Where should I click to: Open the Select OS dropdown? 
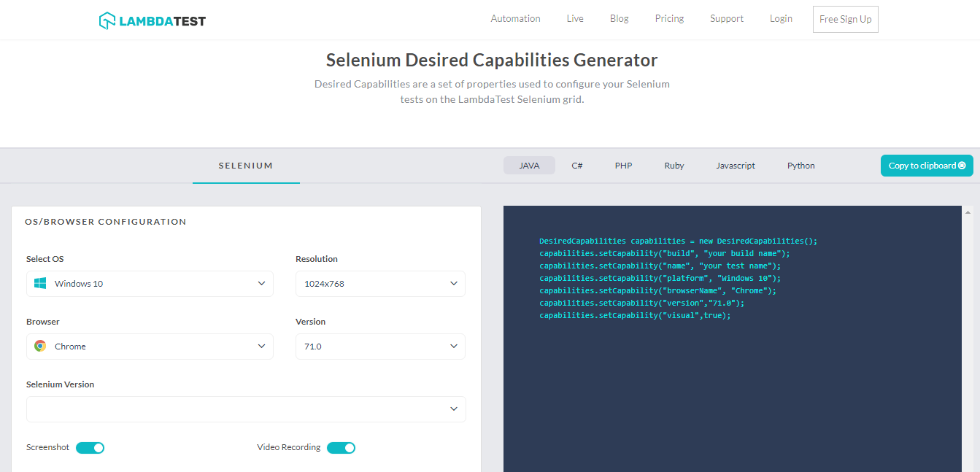tap(150, 283)
